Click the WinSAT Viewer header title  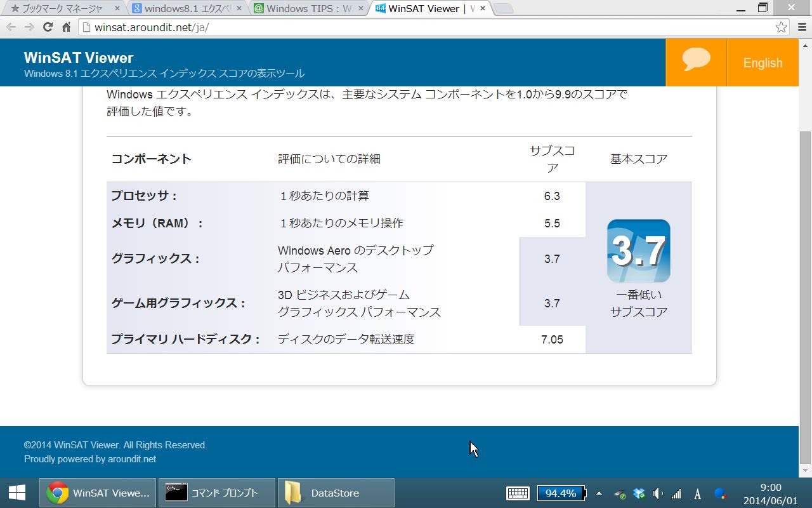79,58
